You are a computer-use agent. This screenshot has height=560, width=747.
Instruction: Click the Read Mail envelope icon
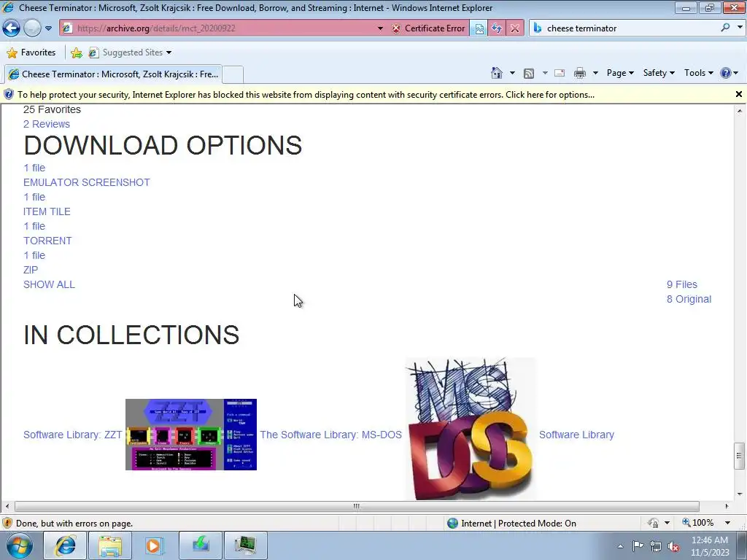[560, 73]
